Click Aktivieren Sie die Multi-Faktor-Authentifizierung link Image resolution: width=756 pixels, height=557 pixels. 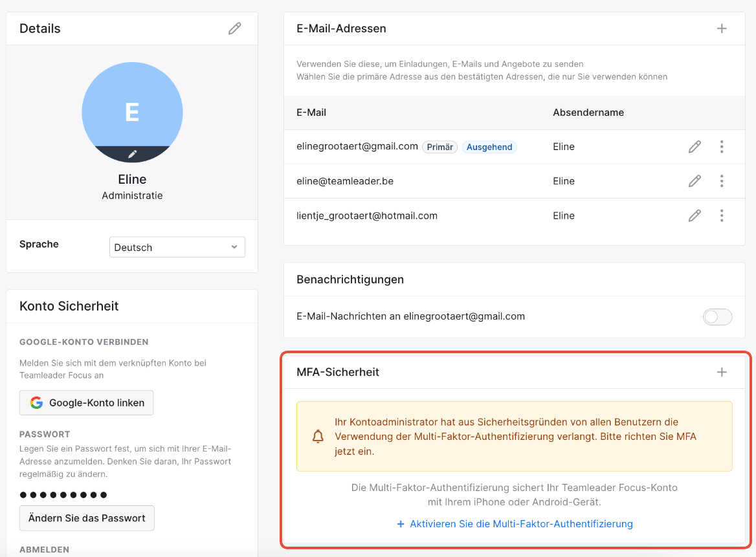coord(515,524)
